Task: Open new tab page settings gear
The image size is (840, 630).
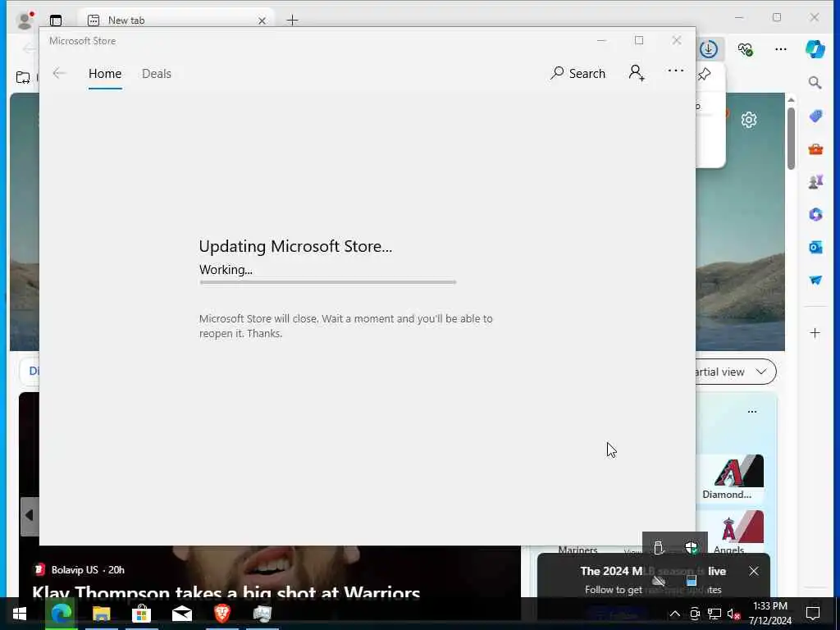Action: [x=749, y=120]
